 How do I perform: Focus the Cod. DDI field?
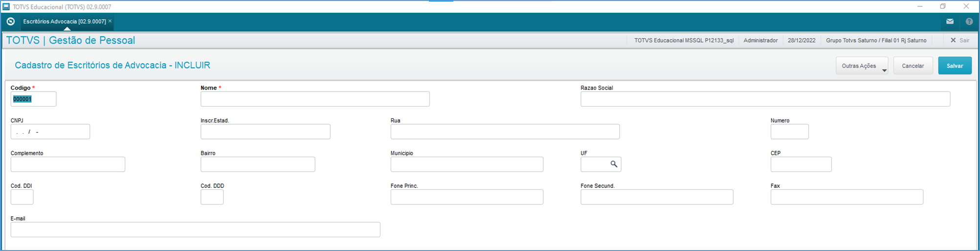(x=22, y=197)
